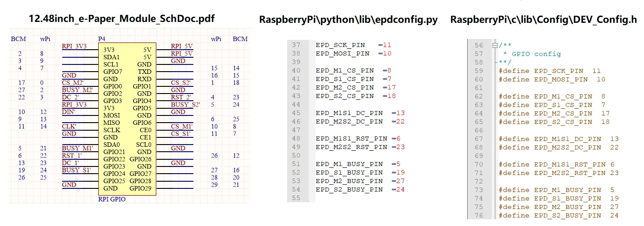
Task: Select the BUSY_S2' net label
Action: tap(185, 104)
